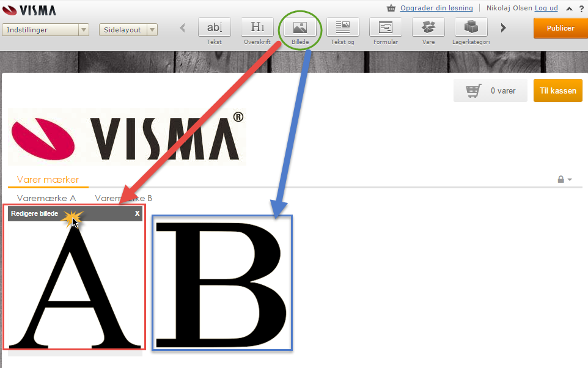Screen dimensions: 588x368
Task: Show more toolbar elements with right arrow
Action: click(503, 28)
